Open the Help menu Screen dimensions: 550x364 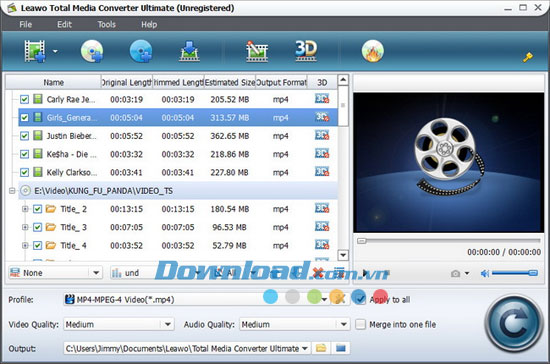pyautogui.click(x=149, y=24)
